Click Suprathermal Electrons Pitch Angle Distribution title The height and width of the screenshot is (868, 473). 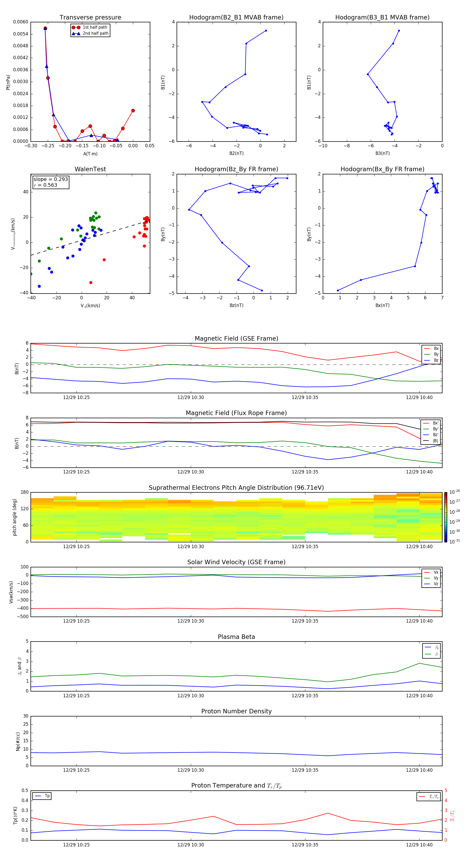(x=236, y=488)
